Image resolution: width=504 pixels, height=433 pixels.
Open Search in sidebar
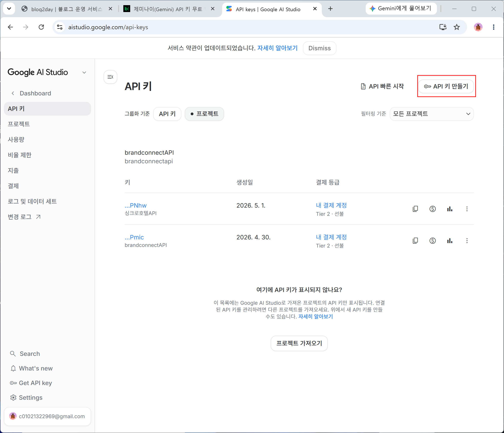25,353
